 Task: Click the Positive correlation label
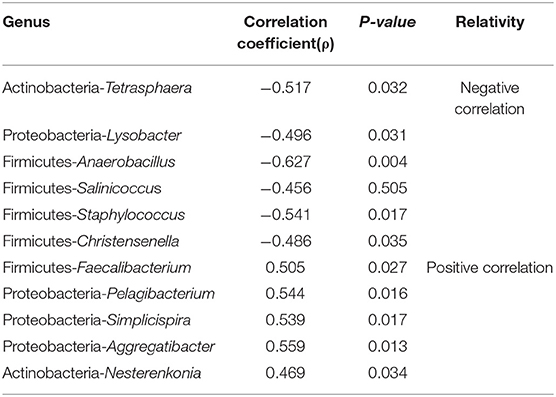[490, 268]
